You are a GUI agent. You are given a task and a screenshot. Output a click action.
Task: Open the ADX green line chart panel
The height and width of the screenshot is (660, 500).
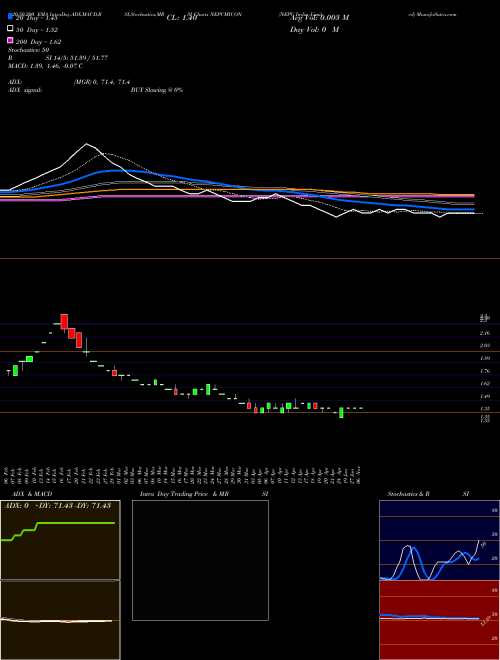[x=61, y=540]
